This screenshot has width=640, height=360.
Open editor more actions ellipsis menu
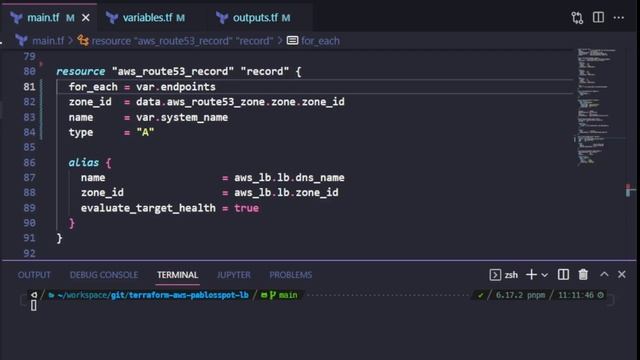point(619,18)
